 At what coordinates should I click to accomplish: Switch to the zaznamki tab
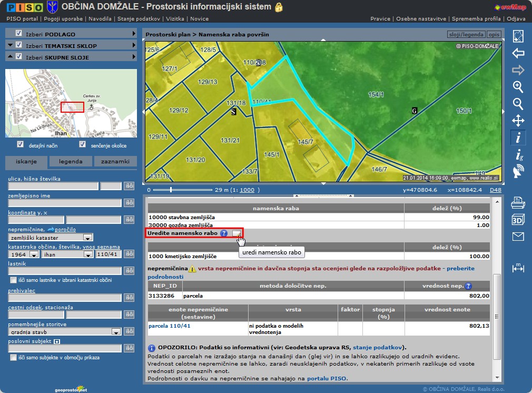coord(115,162)
